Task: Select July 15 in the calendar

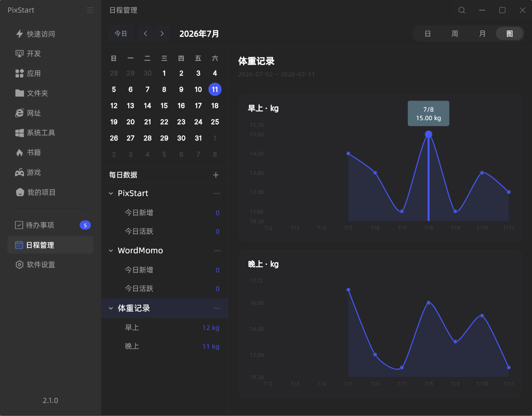Action: (x=164, y=106)
